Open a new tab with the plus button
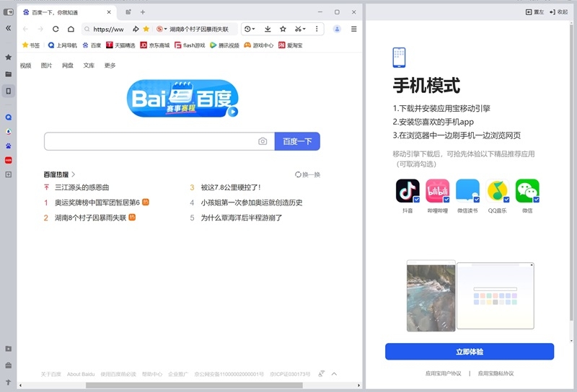The image size is (577, 392). 143,12
